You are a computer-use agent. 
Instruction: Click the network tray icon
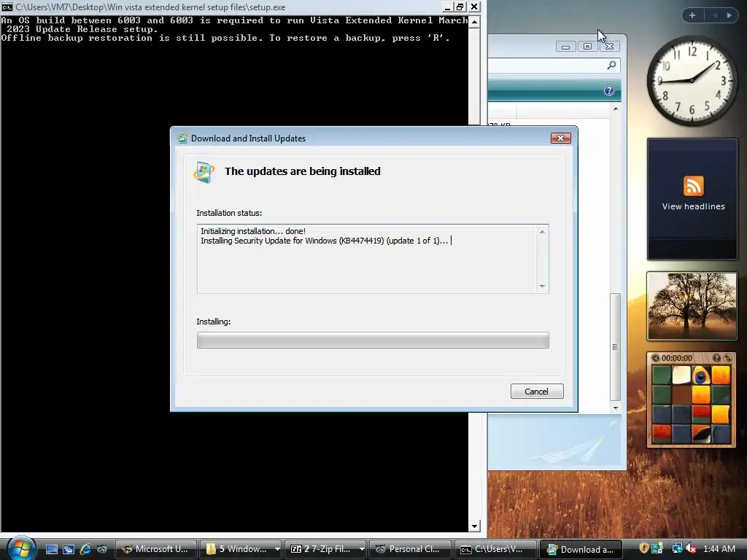pyautogui.click(x=676, y=548)
